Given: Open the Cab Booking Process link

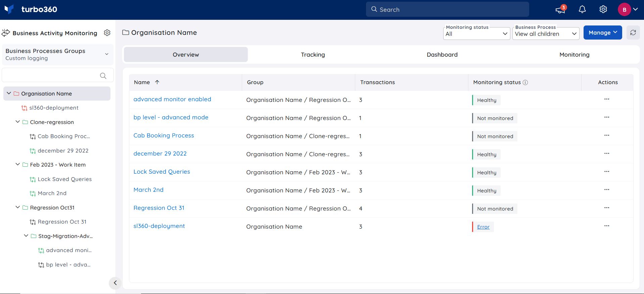Looking at the screenshot, I should click(164, 135).
